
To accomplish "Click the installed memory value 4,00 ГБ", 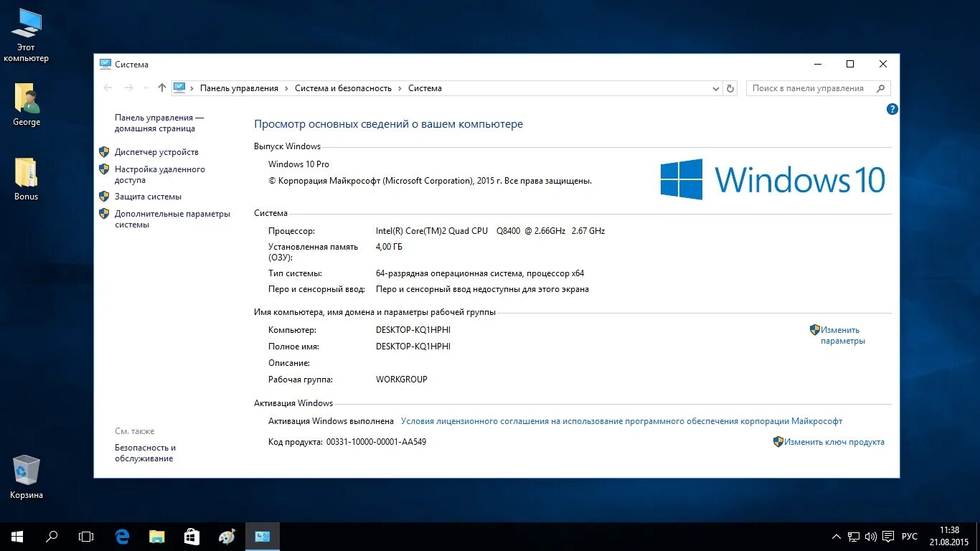I will pos(389,247).
